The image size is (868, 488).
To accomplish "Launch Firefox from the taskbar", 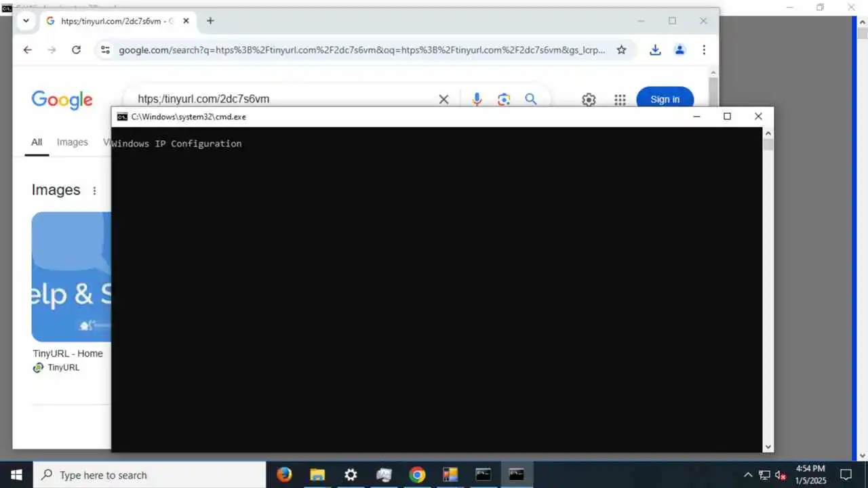I will (284, 474).
